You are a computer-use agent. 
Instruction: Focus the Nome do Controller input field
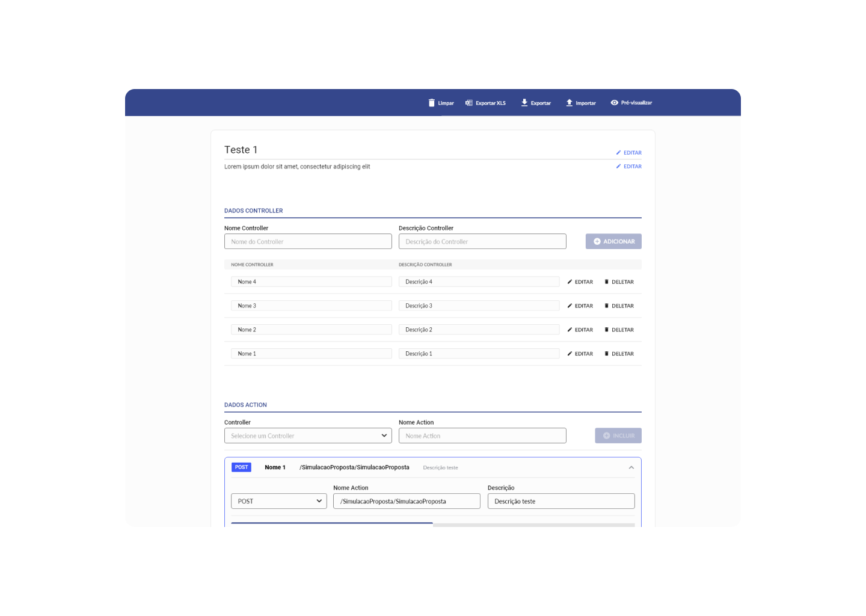point(308,242)
